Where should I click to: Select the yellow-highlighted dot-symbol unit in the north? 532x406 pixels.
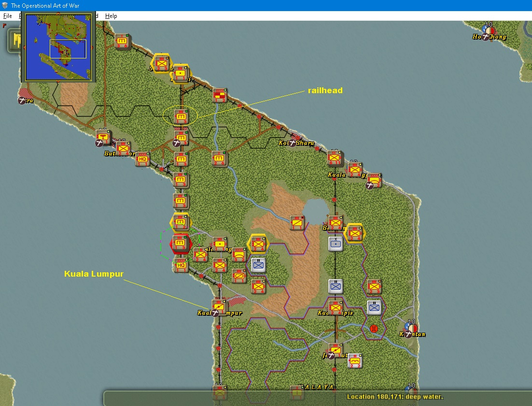pos(181,73)
